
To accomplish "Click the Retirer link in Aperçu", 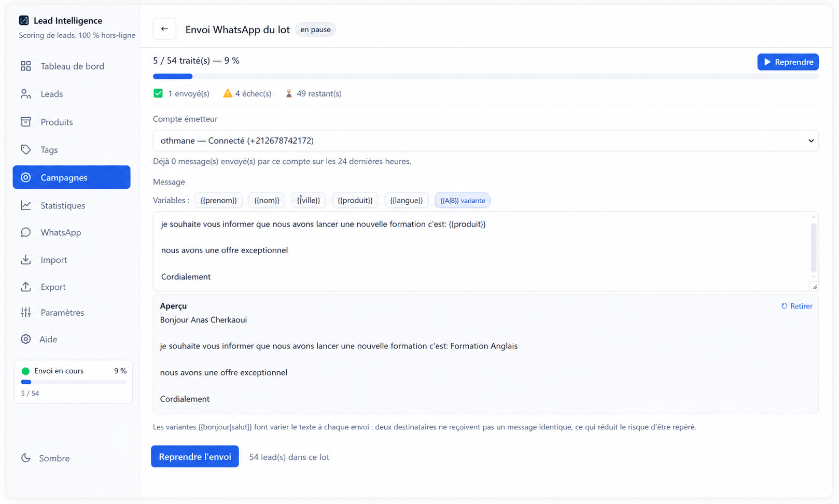I will click(x=796, y=306).
